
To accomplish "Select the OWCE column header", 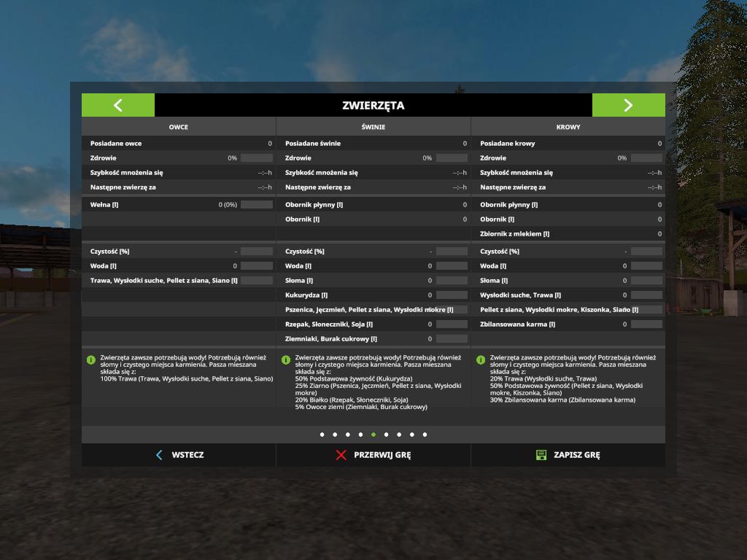I will tap(179, 127).
